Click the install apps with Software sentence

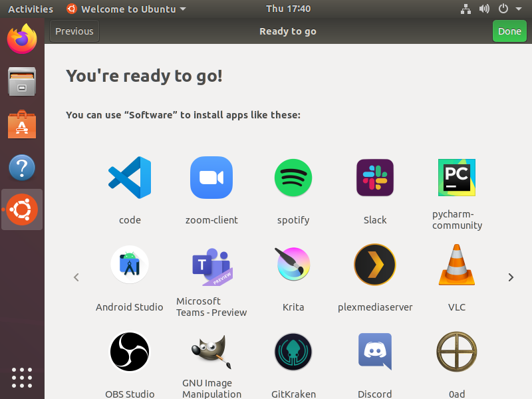pyautogui.click(x=184, y=115)
